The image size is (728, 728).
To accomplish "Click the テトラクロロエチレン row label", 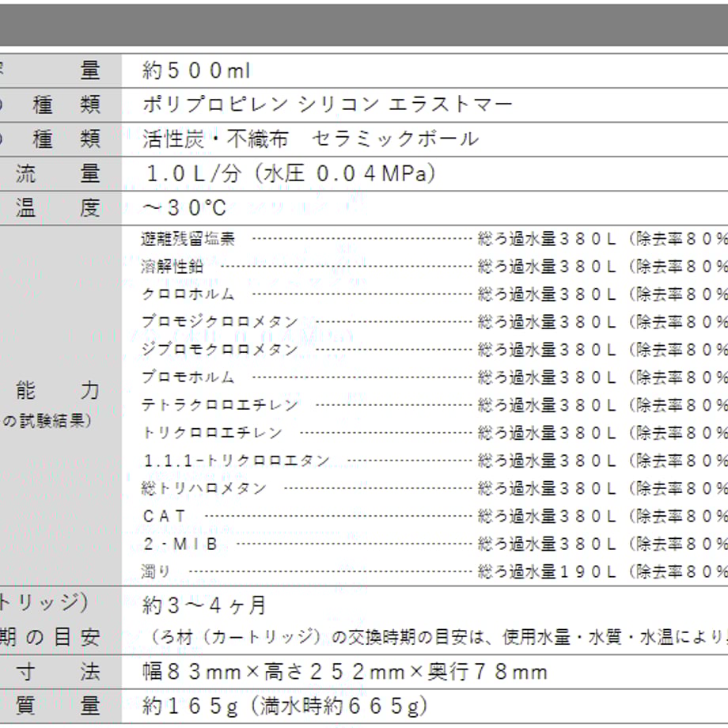I will (x=220, y=405).
